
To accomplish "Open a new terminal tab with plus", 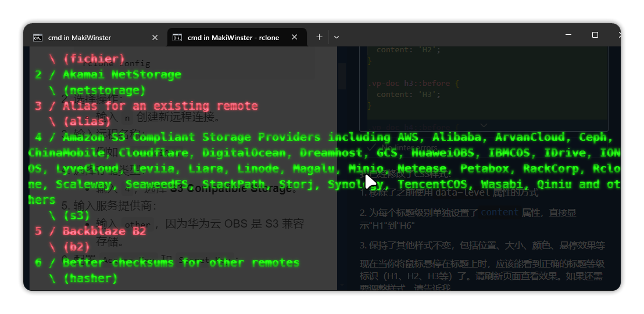I will pos(319,37).
